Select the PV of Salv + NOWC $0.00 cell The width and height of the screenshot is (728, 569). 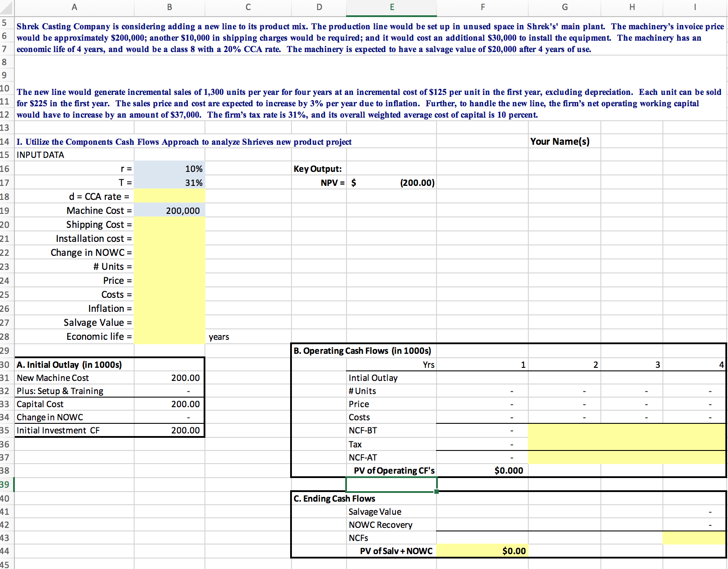pyautogui.click(x=482, y=551)
